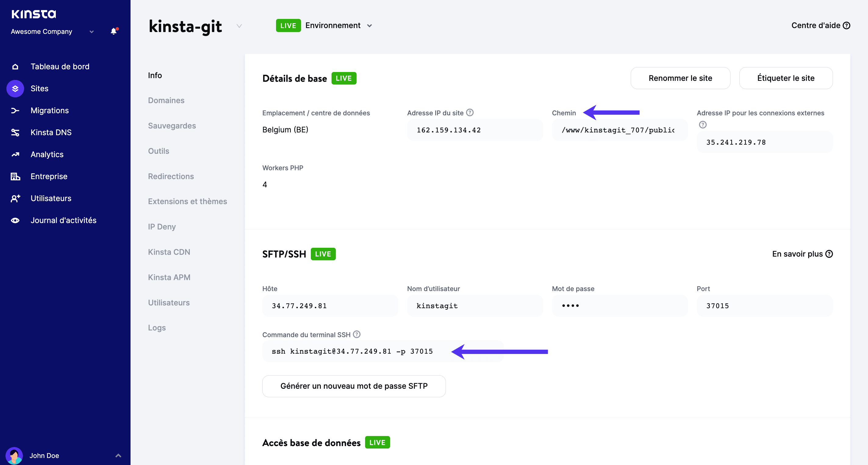
Task: Click En savoir plus link
Action: 802,254
